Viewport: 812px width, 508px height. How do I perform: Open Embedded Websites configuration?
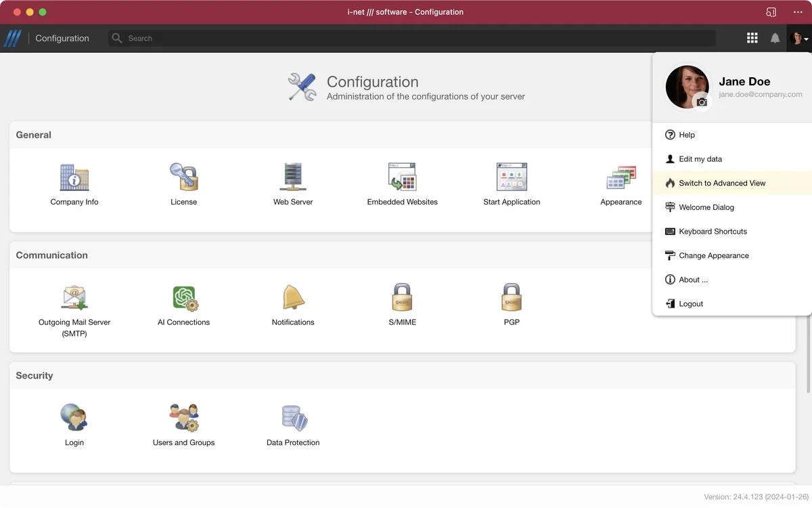402,177
